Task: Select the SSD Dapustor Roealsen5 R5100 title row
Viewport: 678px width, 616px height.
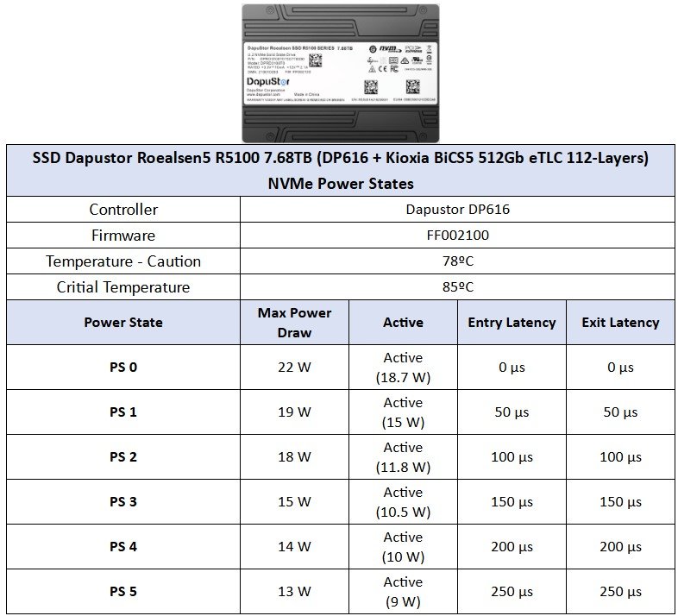Action: coord(340,158)
